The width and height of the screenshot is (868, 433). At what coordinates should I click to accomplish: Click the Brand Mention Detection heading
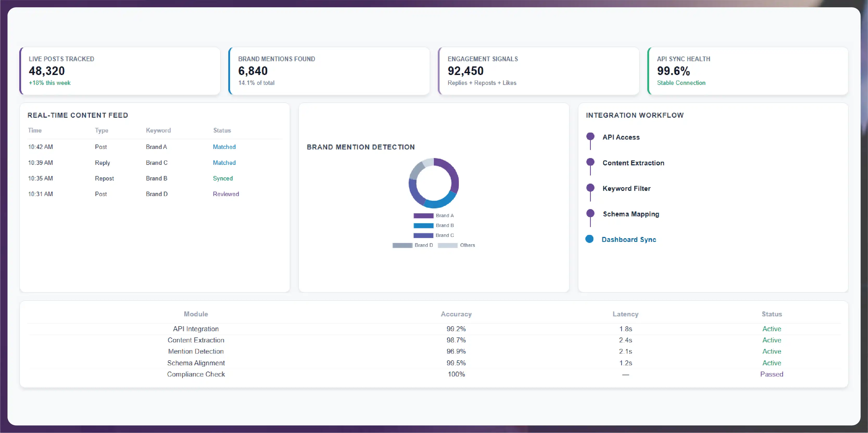(360, 147)
